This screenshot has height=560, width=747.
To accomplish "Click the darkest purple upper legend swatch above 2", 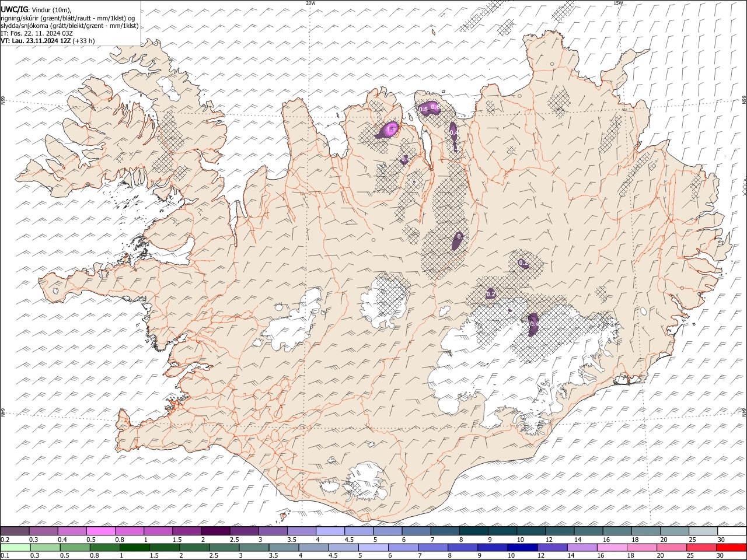I will pos(215,531).
